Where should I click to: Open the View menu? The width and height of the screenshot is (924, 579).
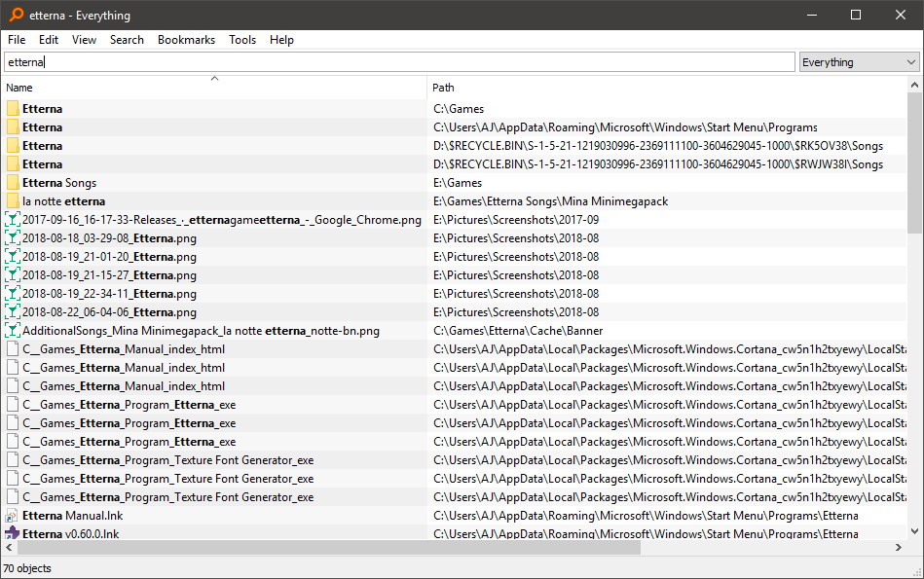click(x=84, y=40)
